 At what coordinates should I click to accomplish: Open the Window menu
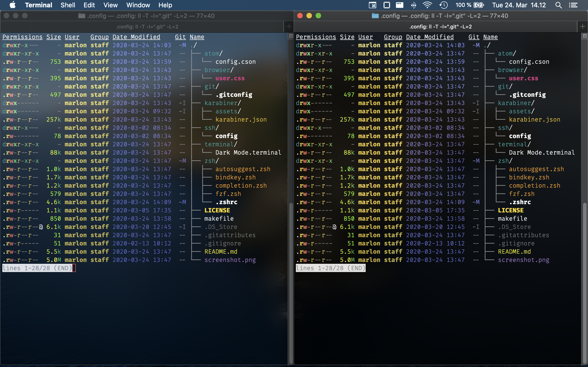coord(138,5)
